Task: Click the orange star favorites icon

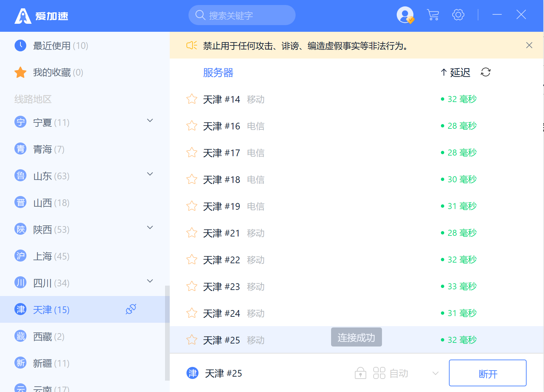Action: (20, 72)
